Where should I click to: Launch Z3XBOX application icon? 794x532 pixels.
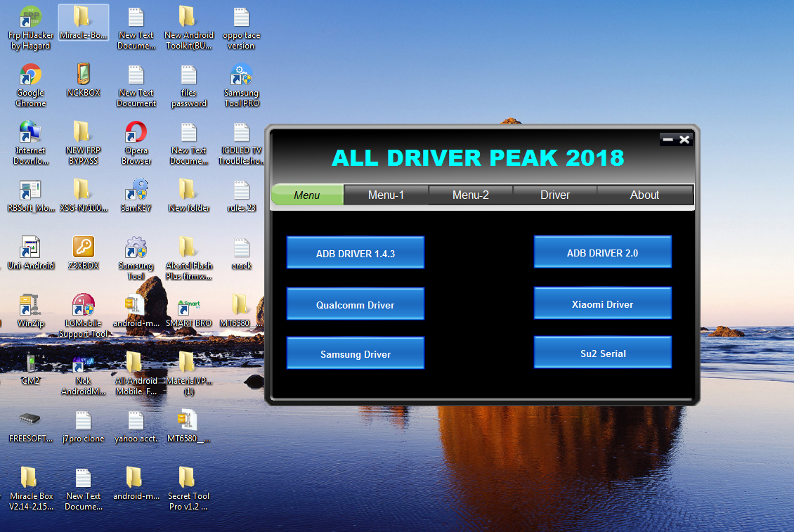(83, 253)
